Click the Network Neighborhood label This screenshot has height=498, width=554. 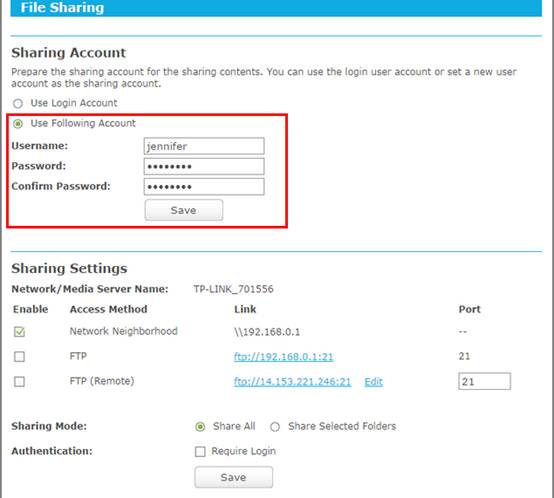[x=124, y=331]
